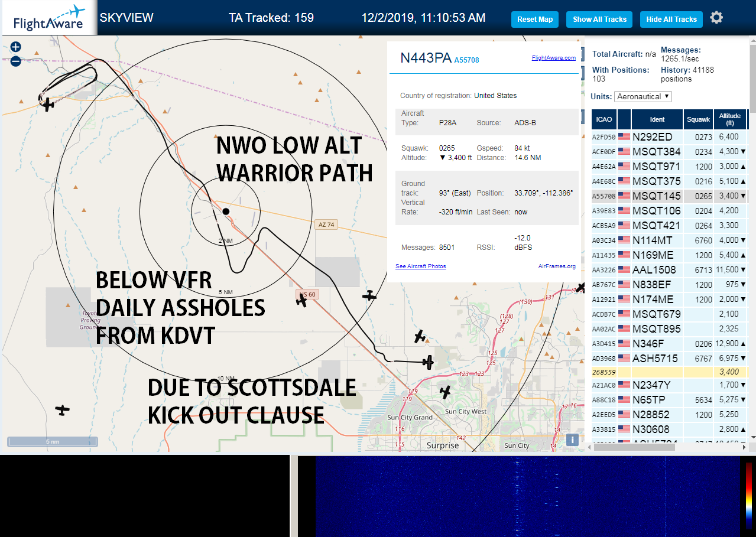Open the FlightAware.com link for N443PA
756x537 pixels.
pos(553,58)
